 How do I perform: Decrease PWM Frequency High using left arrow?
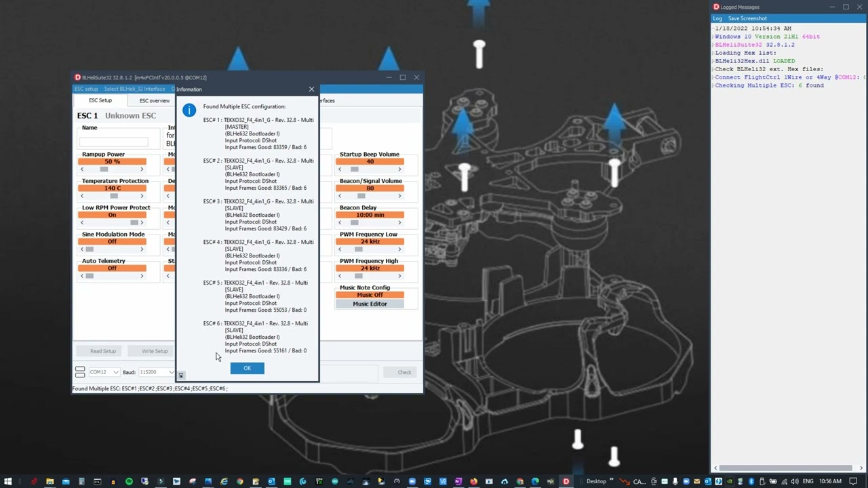coord(340,276)
